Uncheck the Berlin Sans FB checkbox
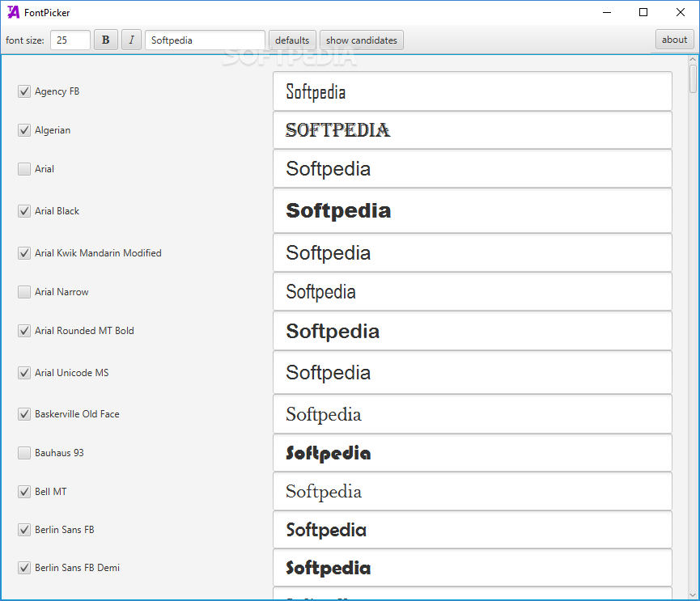The width and height of the screenshot is (700, 601). tap(24, 530)
